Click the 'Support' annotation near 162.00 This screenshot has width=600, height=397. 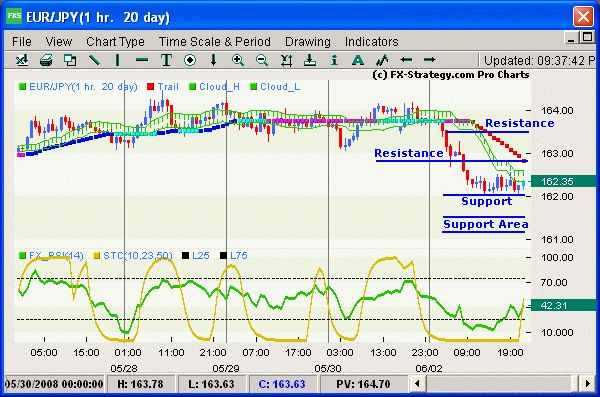coord(486,201)
